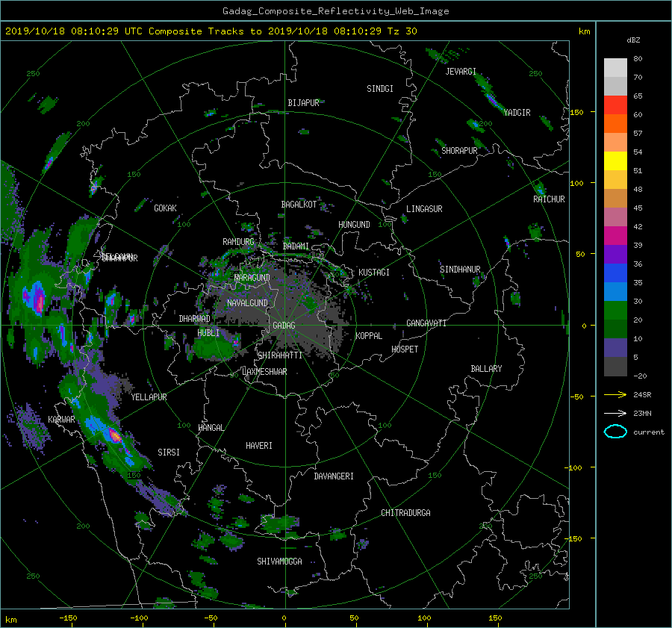Click the light blue 30 dBZ swatch
The height and width of the screenshot is (628, 672).
(x=615, y=292)
